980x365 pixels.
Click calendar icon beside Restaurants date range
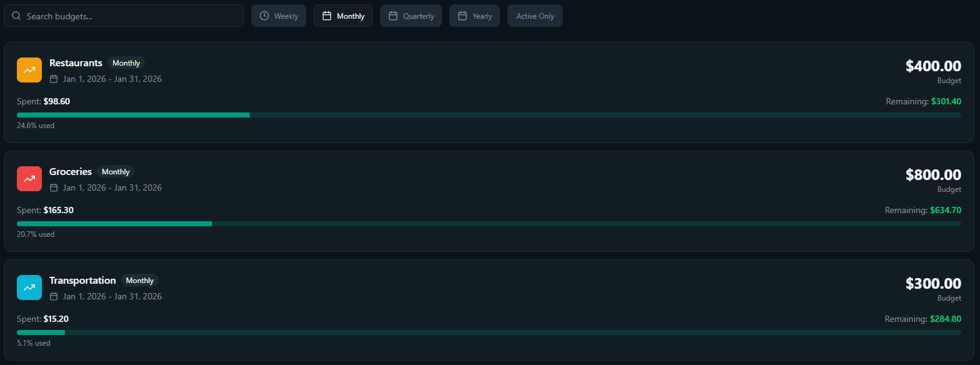(54, 79)
